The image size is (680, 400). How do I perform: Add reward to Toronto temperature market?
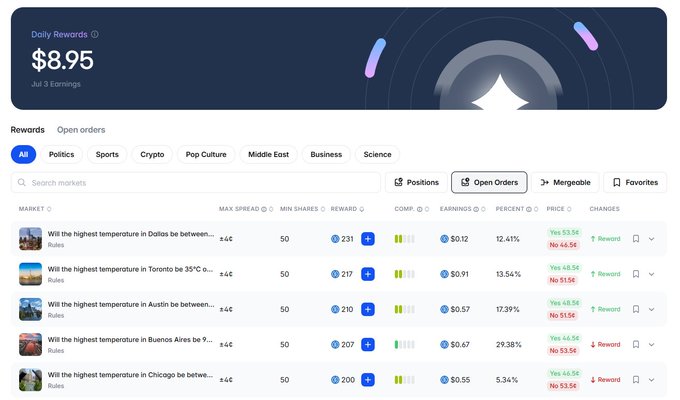point(368,274)
